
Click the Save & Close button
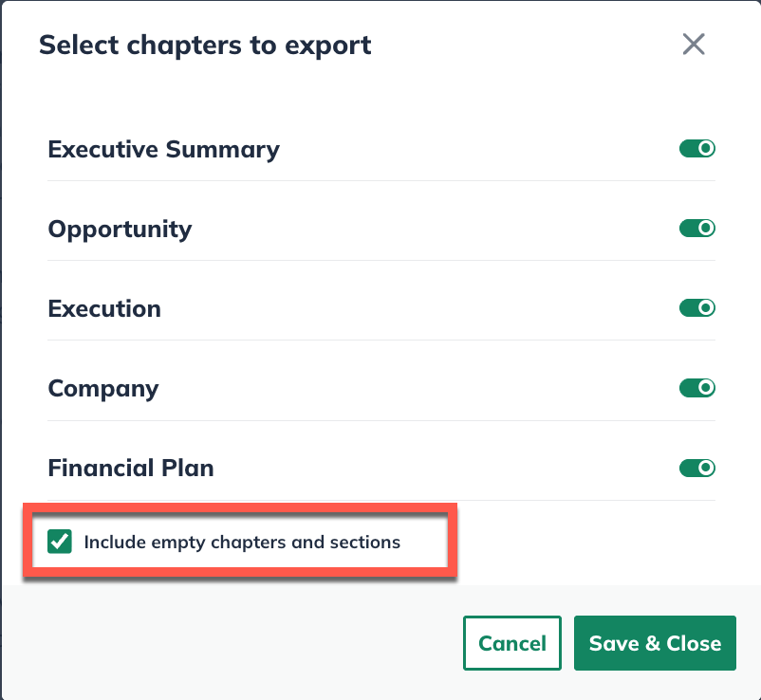[655, 643]
